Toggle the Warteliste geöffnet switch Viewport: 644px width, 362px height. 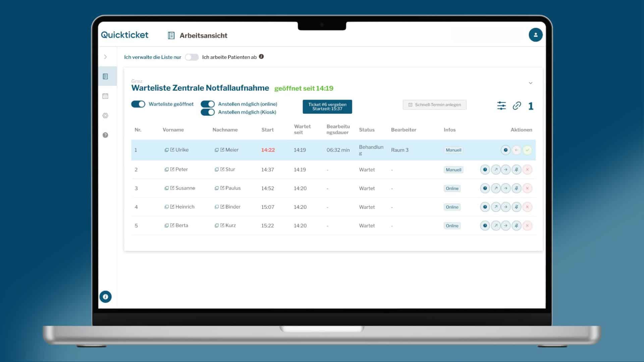(x=138, y=104)
